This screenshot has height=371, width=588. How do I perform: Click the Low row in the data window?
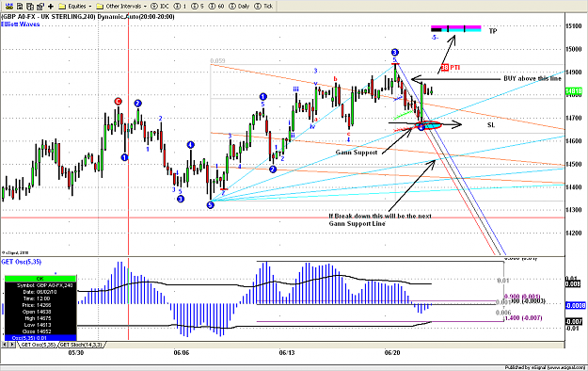(40, 325)
